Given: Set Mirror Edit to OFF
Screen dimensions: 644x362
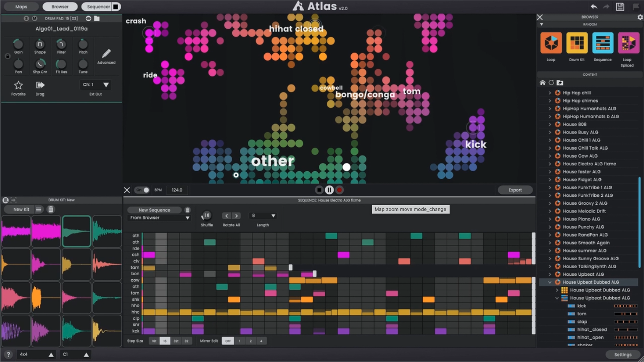Looking at the screenshot, I should tap(228, 341).
